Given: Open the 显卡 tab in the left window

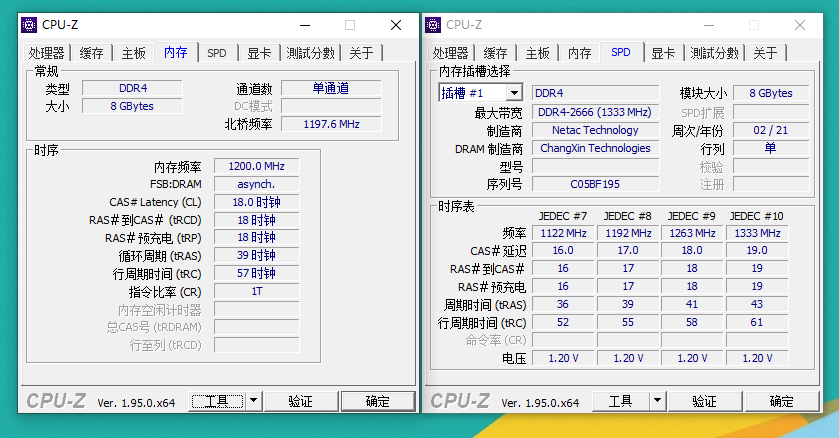Looking at the screenshot, I should pyautogui.click(x=259, y=53).
